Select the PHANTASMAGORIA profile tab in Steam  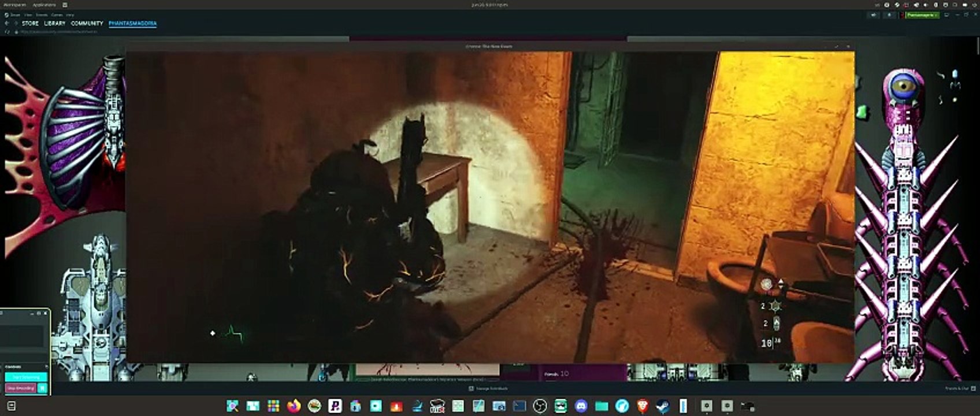click(x=132, y=23)
